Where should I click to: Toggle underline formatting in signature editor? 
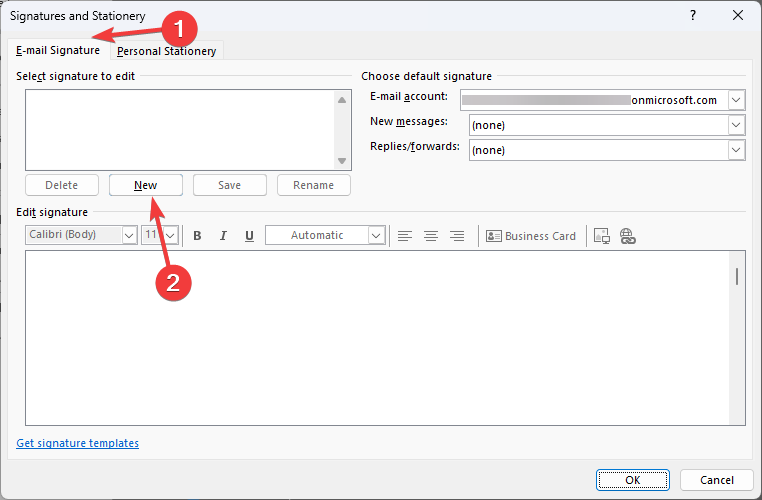[249, 236]
